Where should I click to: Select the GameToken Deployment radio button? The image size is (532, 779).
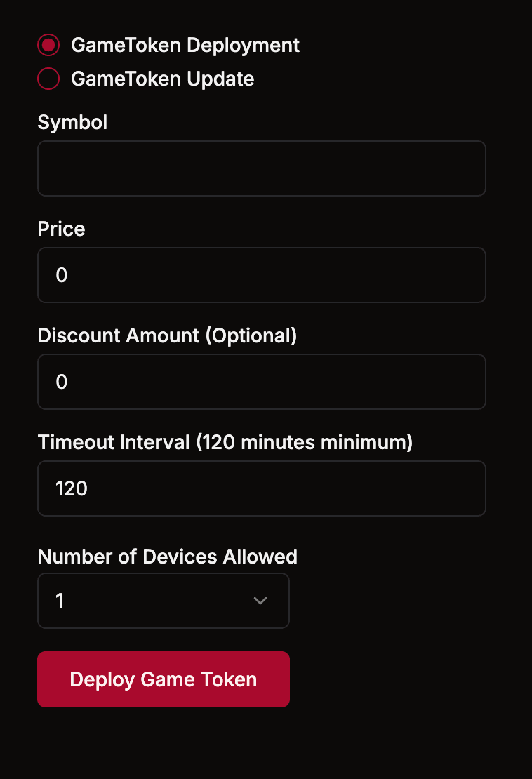click(48, 45)
